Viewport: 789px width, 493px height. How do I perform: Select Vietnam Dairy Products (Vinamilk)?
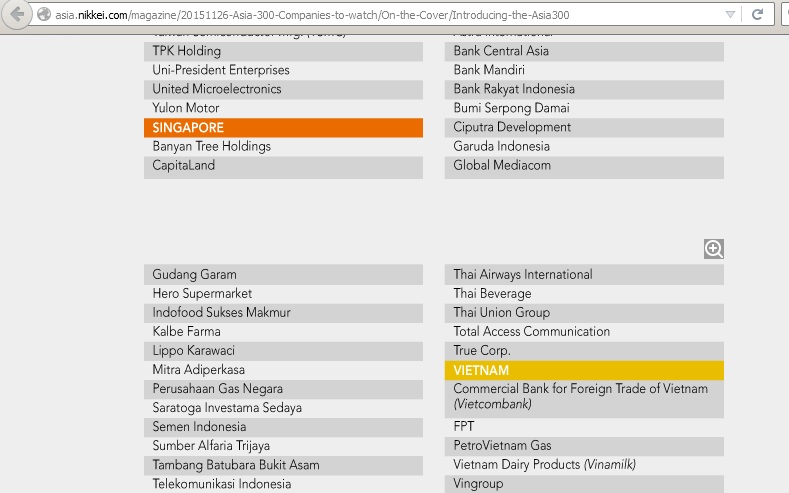pos(544,465)
